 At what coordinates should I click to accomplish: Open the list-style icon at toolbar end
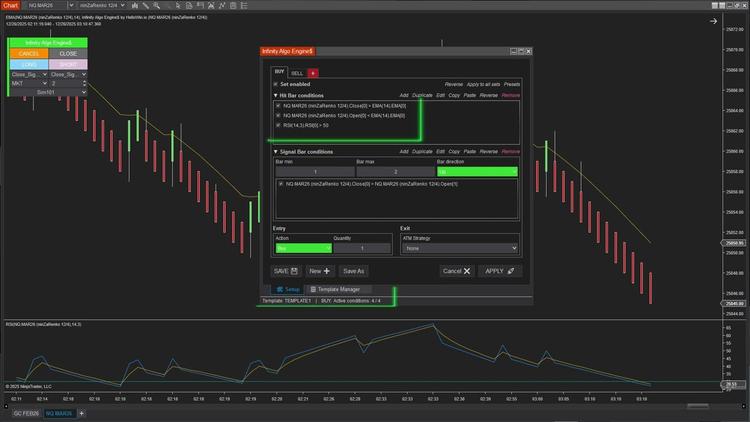244,5
